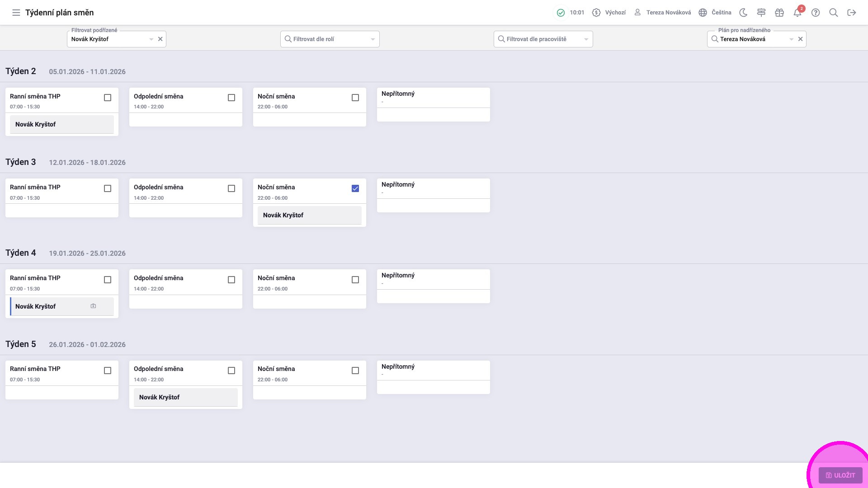Click the signpost icon in header

pos(761,13)
